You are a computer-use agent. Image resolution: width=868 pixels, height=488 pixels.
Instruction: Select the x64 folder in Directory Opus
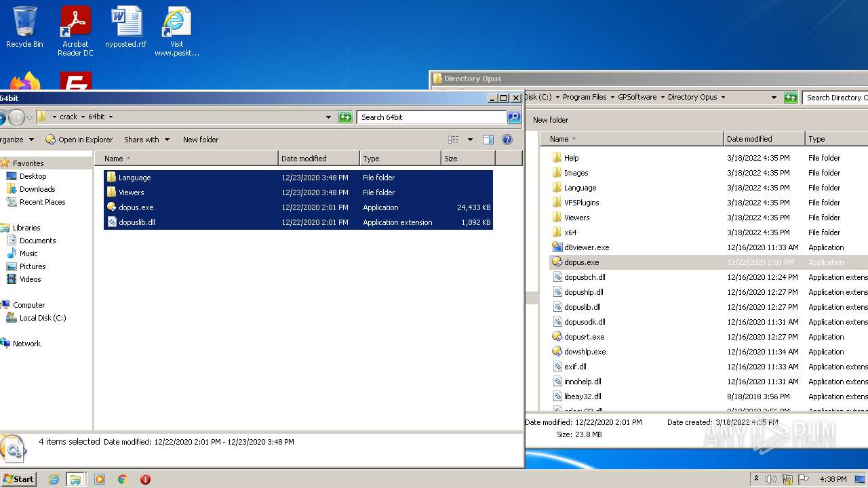pyautogui.click(x=570, y=232)
